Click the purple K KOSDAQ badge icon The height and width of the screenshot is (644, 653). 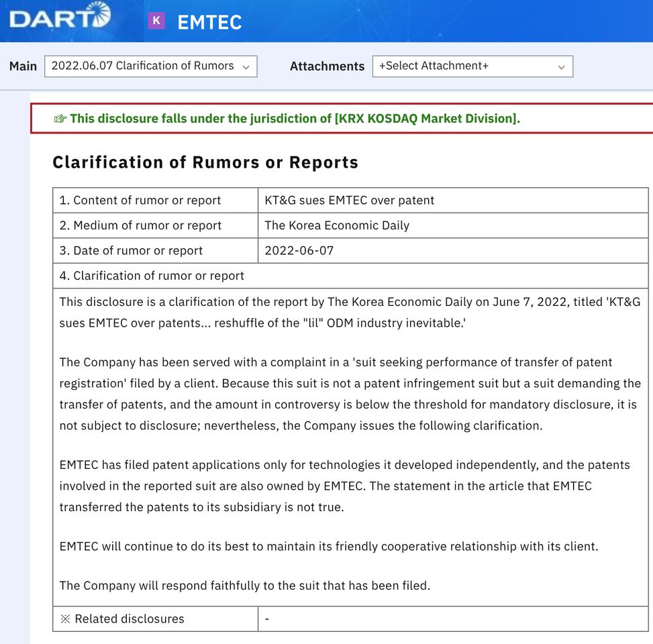pyautogui.click(x=156, y=21)
